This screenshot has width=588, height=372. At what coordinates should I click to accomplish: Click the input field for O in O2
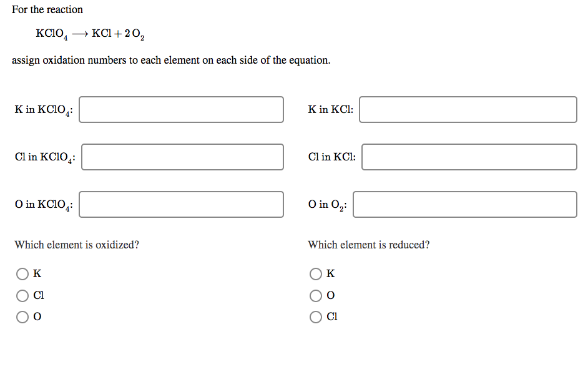[x=465, y=204]
